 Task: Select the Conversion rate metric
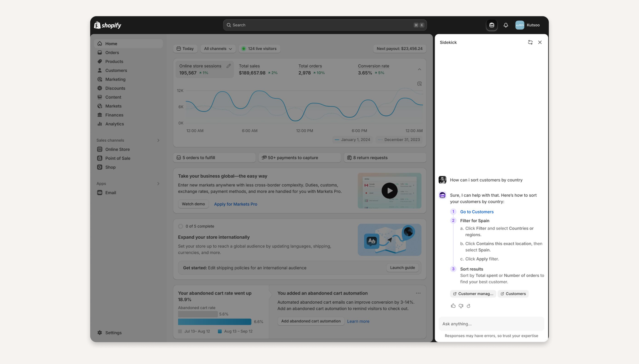[383, 69]
